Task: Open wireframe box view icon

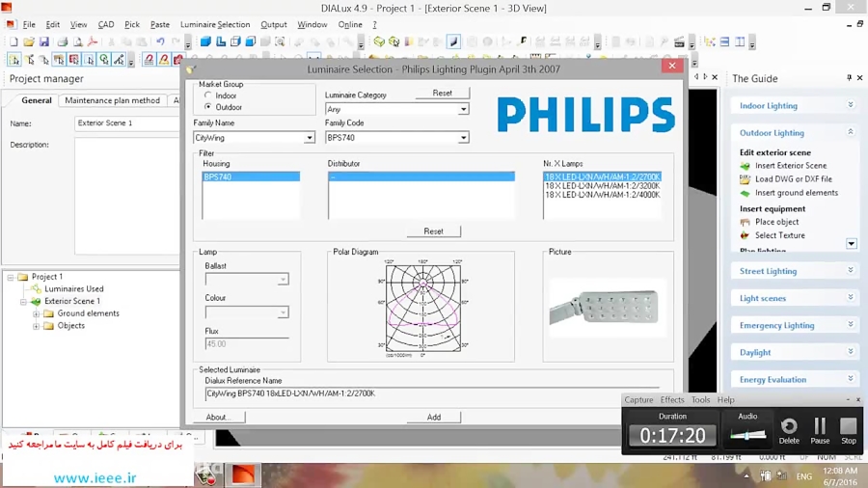Action: click(x=235, y=42)
